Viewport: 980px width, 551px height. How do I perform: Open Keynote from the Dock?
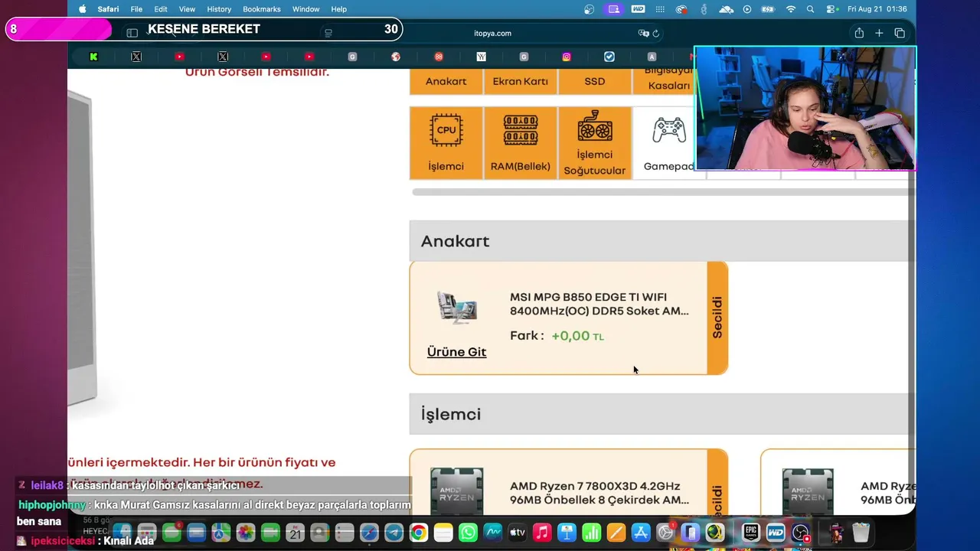coord(567,533)
